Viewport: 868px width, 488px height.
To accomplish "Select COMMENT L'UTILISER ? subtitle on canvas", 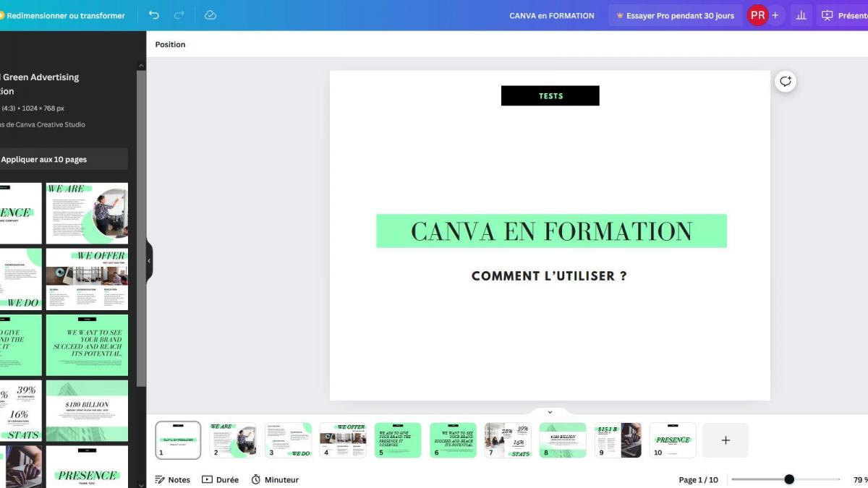I will pos(549,276).
